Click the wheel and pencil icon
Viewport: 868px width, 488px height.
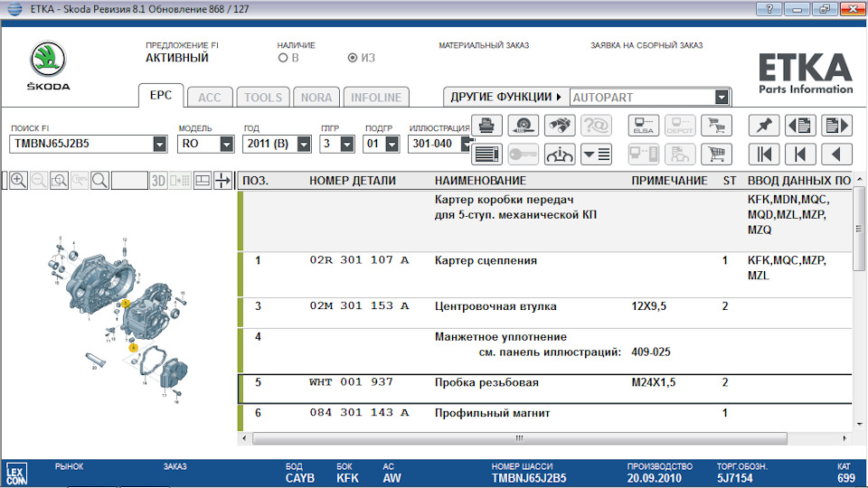(524, 126)
